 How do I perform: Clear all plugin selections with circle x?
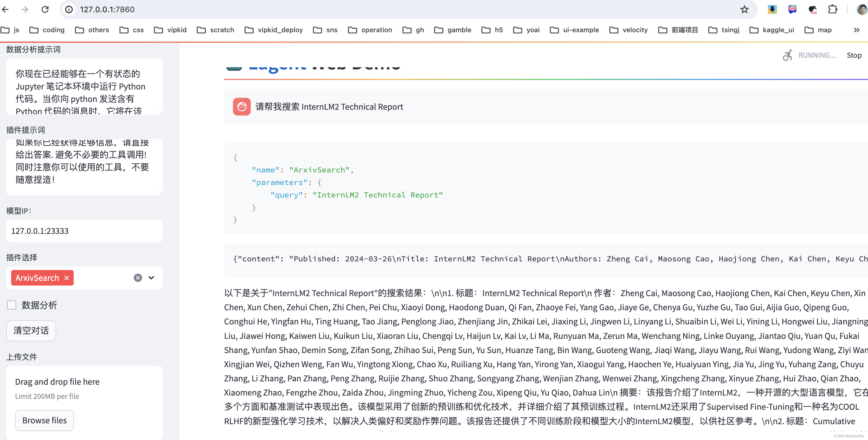tap(138, 278)
